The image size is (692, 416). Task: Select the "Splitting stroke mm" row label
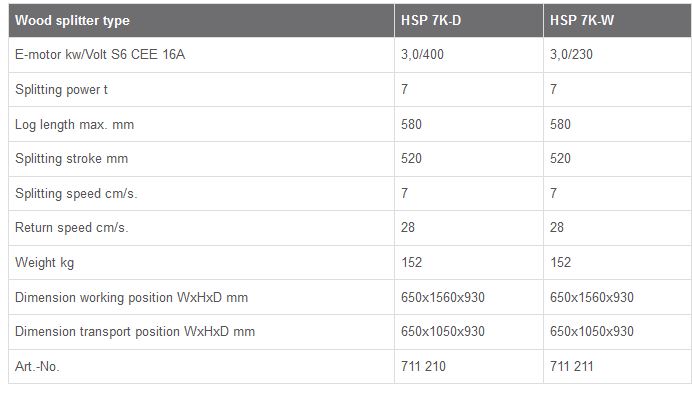[72, 159]
